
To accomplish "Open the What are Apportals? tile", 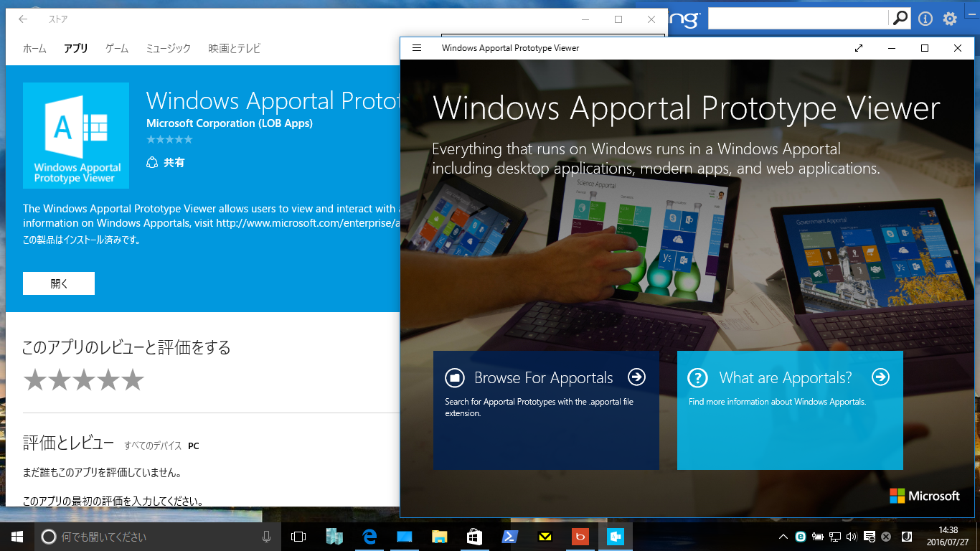I will click(x=790, y=410).
